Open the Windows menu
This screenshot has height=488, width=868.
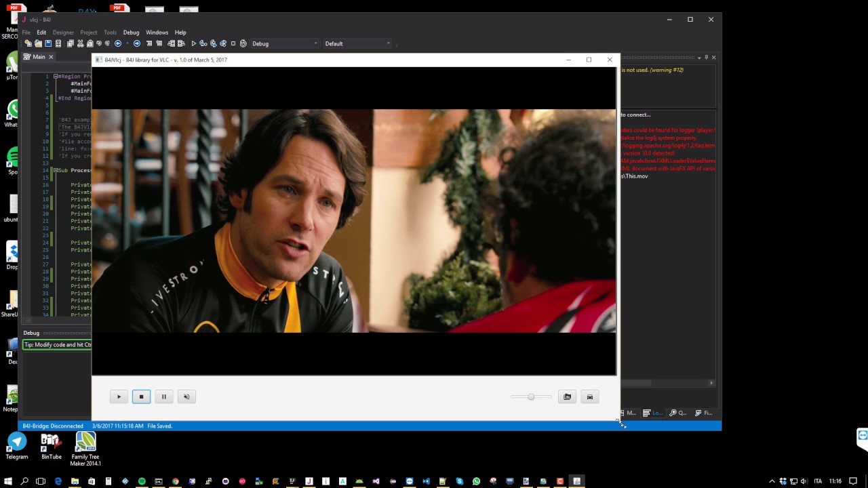pos(157,33)
